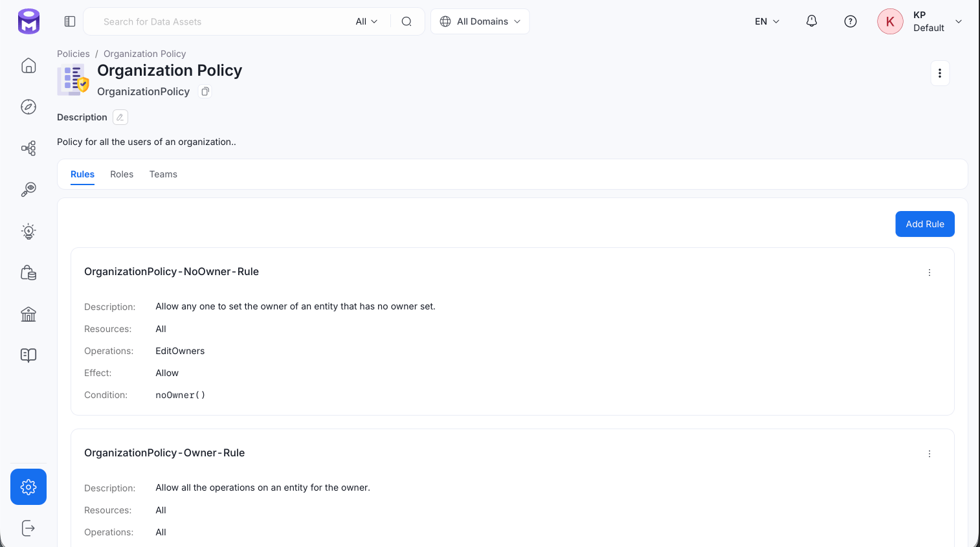Open the policy's three-dot manage menu
This screenshot has height=547, width=980.
point(940,73)
